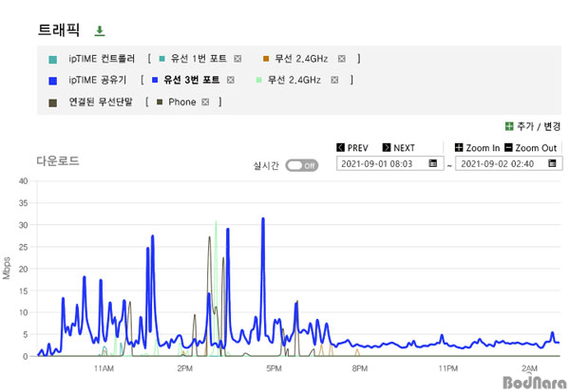
Task: Click the Zoom Out button
Action: [x=531, y=148]
